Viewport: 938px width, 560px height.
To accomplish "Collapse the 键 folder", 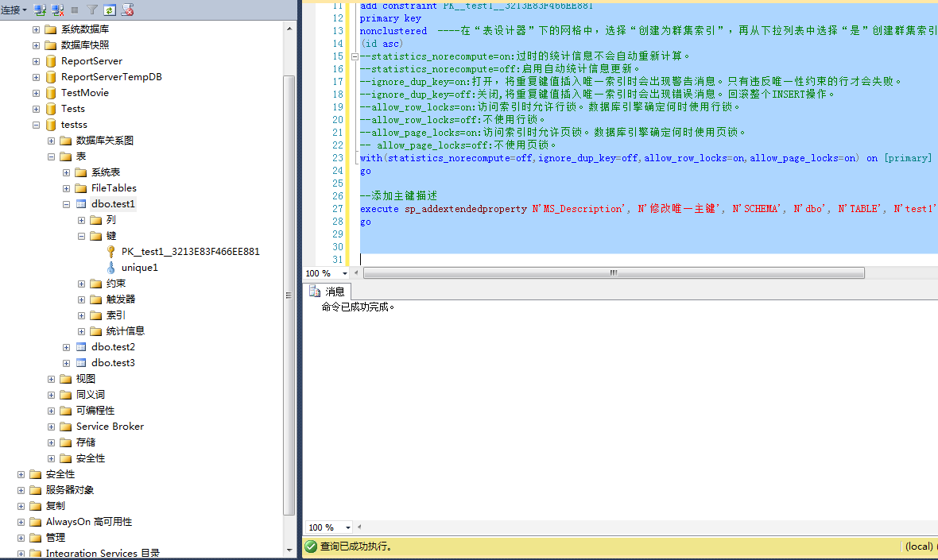I will (81, 235).
